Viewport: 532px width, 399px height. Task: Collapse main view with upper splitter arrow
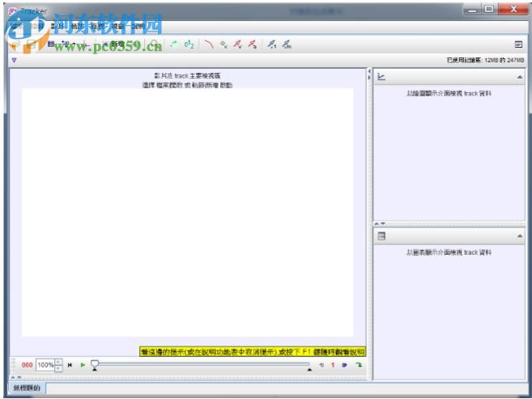pos(369,71)
